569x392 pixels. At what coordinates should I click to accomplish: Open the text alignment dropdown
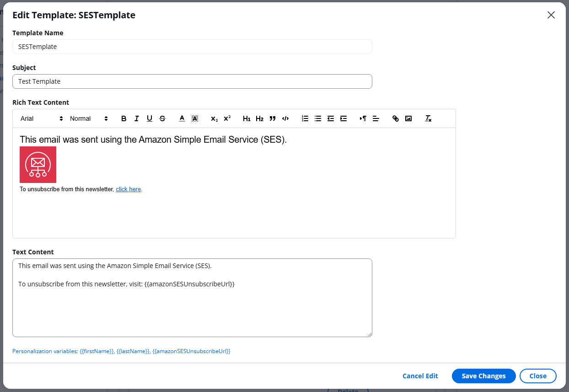pos(376,118)
